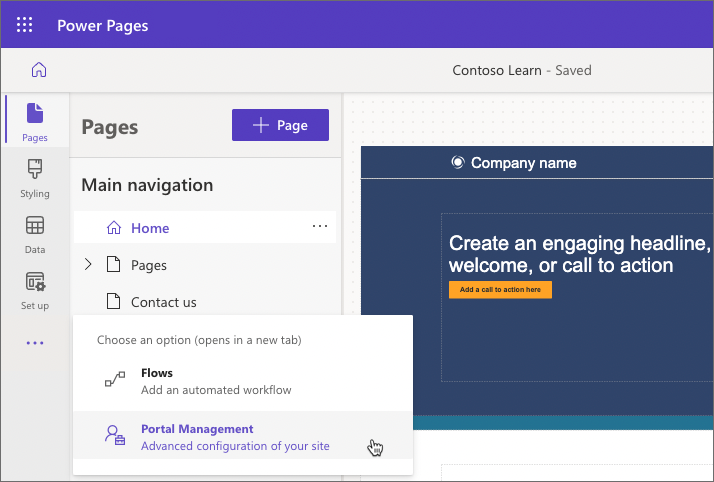Select the Pages item in navigation

tap(148, 265)
